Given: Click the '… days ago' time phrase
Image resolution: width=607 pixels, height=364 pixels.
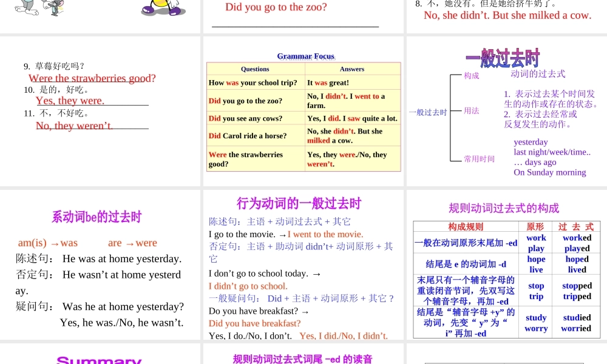Looking at the screenshot, I should (535, 162).
